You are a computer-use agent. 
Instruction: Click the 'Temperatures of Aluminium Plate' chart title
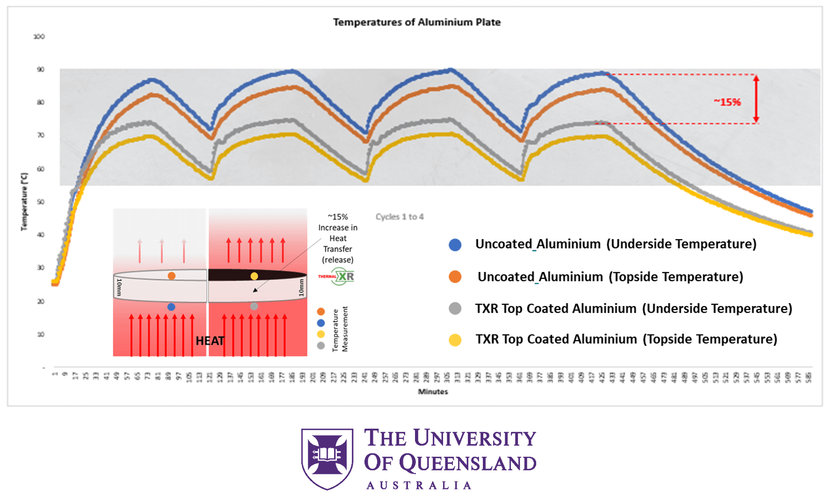416,22
